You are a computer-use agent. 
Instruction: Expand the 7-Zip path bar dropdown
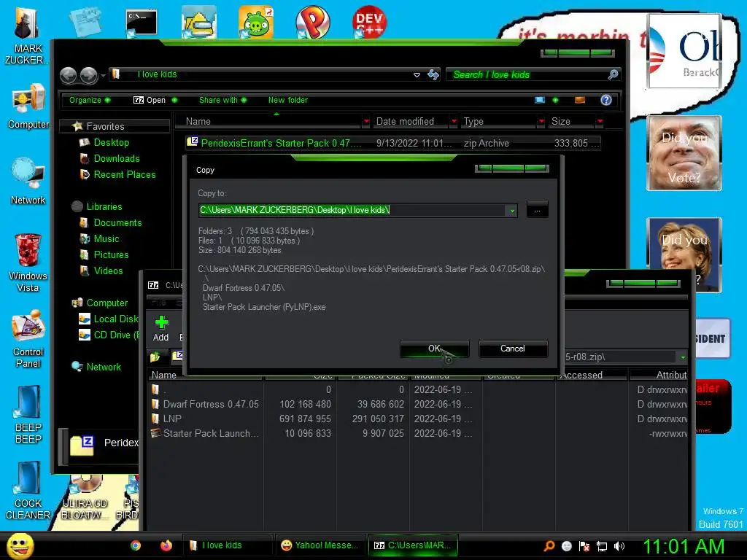(683, 357)
